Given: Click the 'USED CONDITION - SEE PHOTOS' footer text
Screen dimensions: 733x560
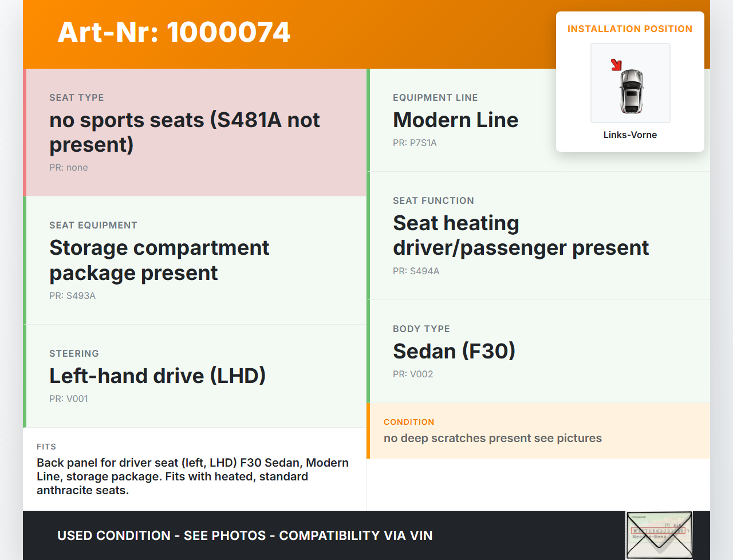Looking at the screenshot, I should pos(245,535).
